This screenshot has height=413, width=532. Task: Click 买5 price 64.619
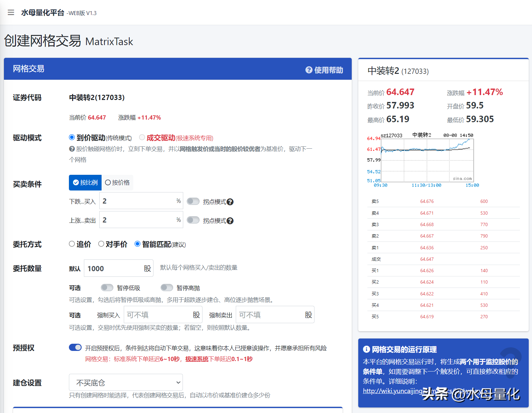pos(427,317)
